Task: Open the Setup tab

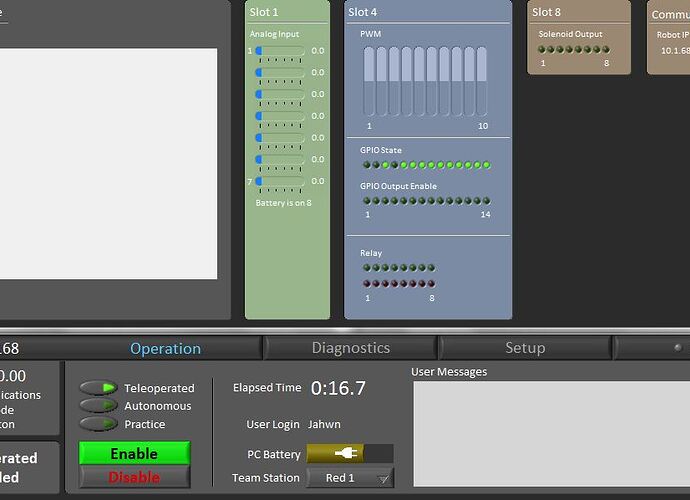Action: coord(525,348)
